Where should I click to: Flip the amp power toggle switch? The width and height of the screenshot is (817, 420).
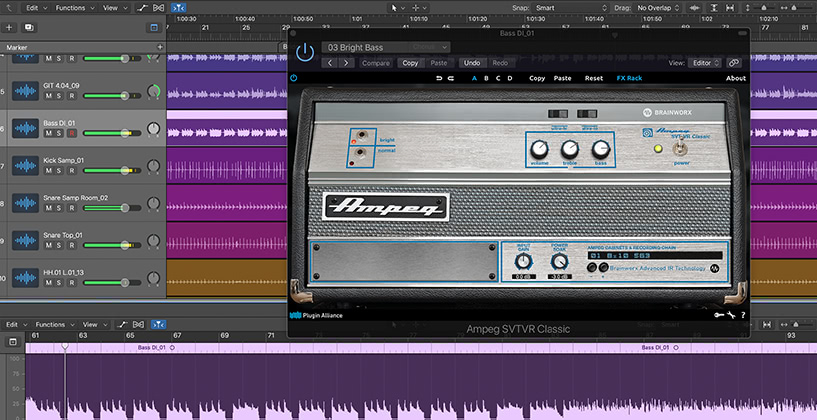(679, 150)
